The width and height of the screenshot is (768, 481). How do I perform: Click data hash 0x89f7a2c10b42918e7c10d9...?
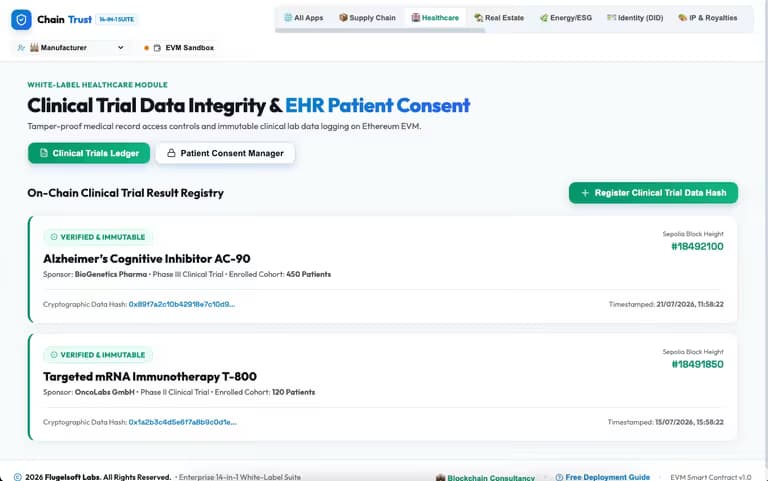tap(182, 304)
